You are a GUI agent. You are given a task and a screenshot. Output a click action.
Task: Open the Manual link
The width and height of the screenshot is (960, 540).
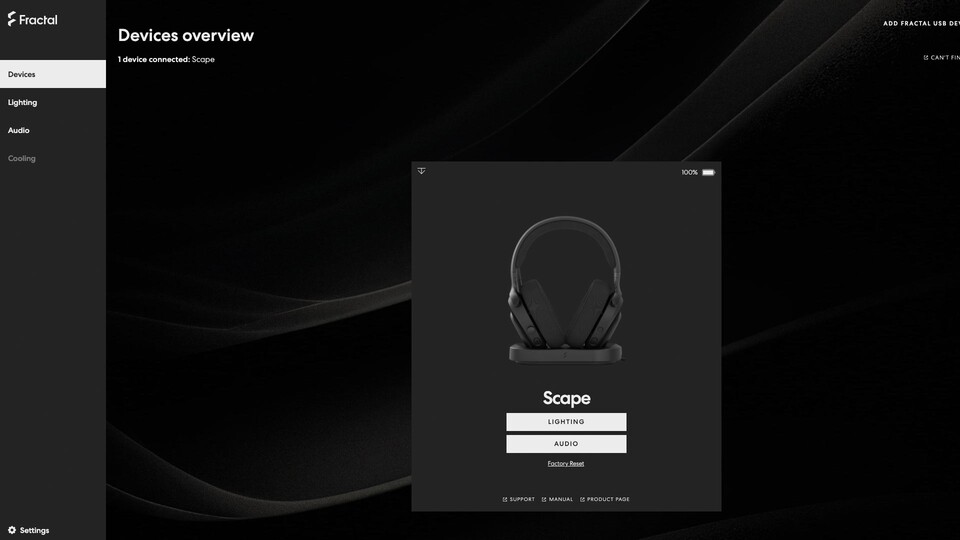[557, 500]
